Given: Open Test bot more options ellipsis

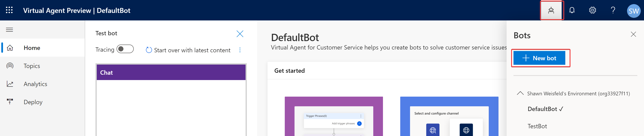Looking at the screenshot, I should (240, 50).
